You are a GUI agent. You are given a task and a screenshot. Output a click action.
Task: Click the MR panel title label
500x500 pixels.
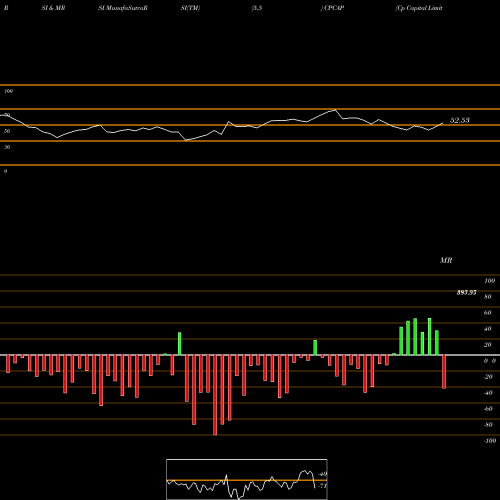click(446, 260)
